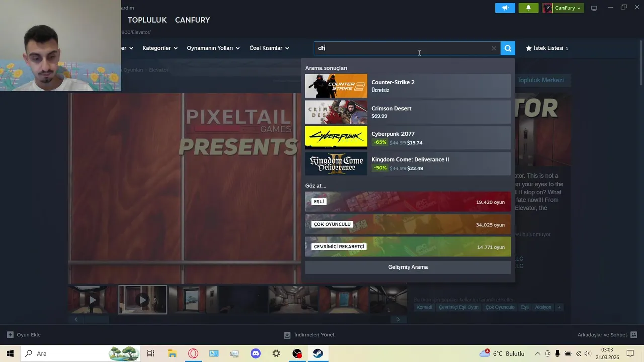Open the İstek Listesi wishlist

point(546,48)
